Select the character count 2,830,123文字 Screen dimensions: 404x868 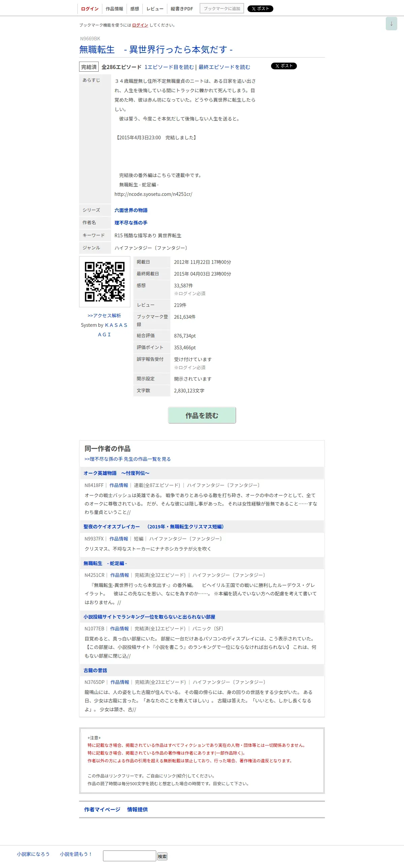[189, 391]
